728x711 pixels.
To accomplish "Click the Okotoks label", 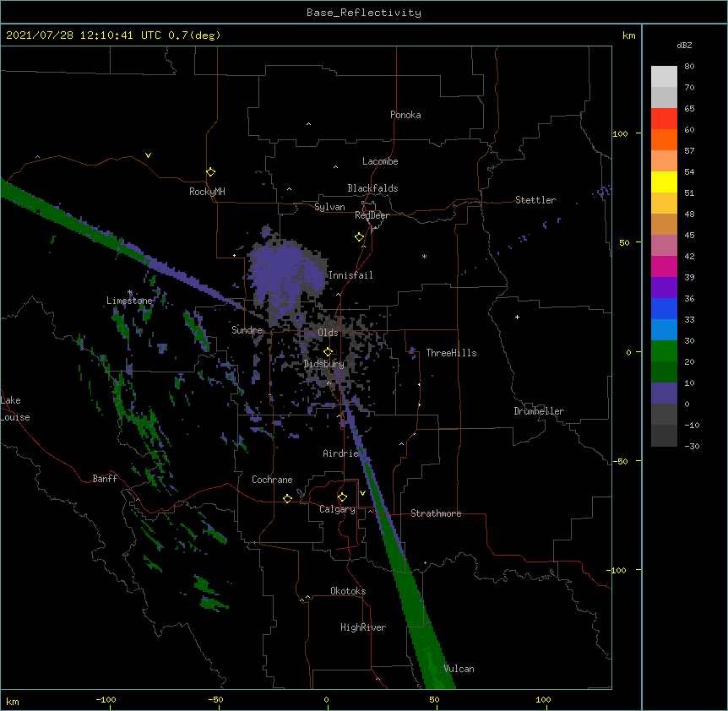I will click(x=348, y=591).
